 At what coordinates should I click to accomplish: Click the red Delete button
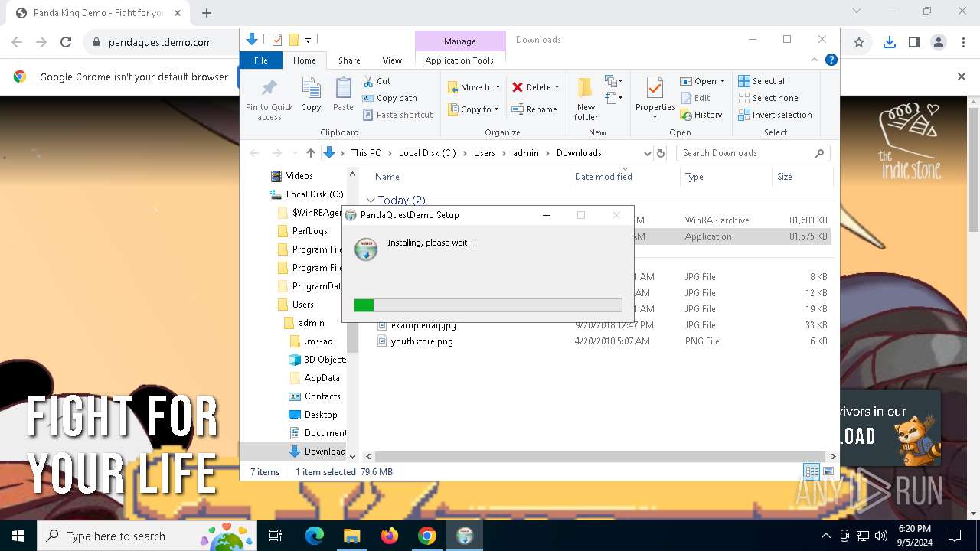click(x=535, y=87)
